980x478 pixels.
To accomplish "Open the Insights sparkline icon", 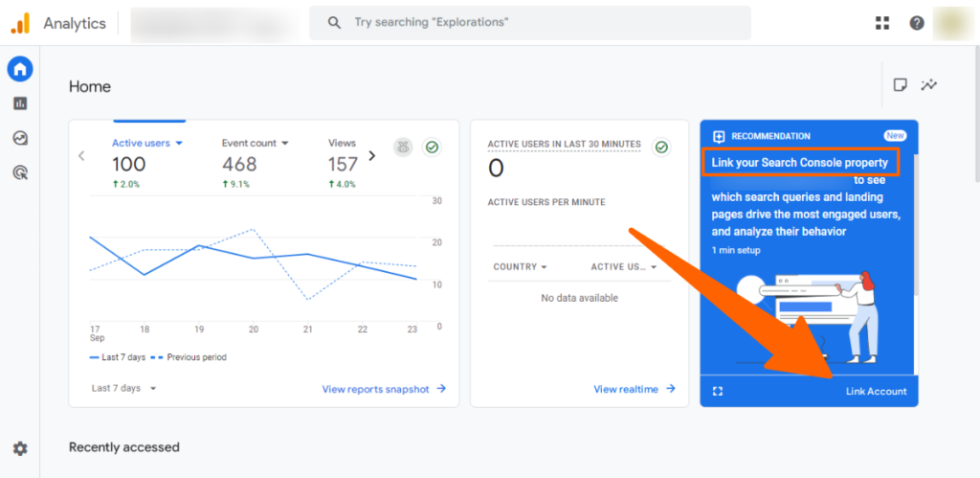I will pyautogui.click(x=928, y=85).
